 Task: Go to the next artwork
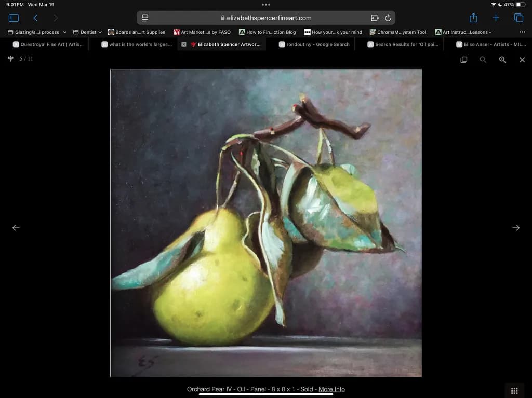click(x=516, y=228)
